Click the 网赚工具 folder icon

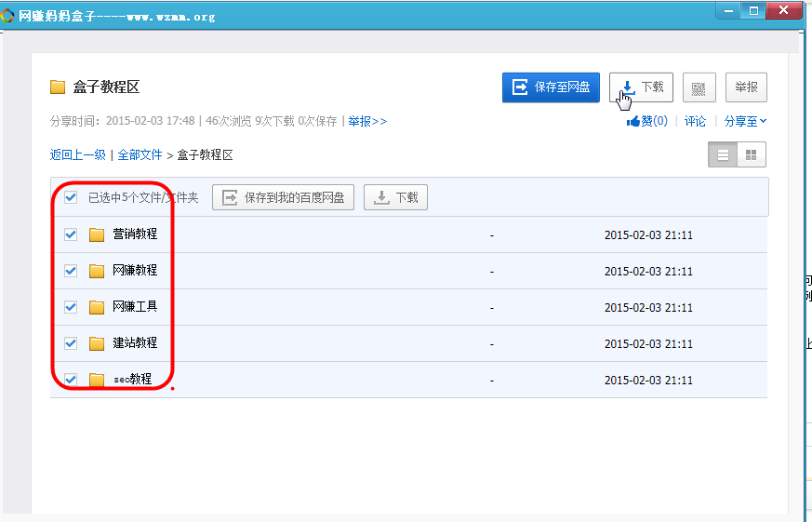97,307
